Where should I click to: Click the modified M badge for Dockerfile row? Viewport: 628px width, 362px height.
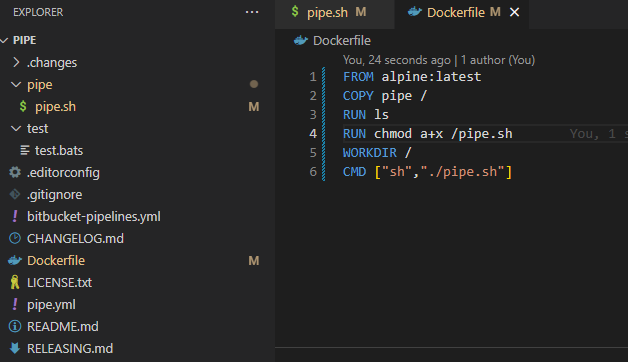click(254, 261)
